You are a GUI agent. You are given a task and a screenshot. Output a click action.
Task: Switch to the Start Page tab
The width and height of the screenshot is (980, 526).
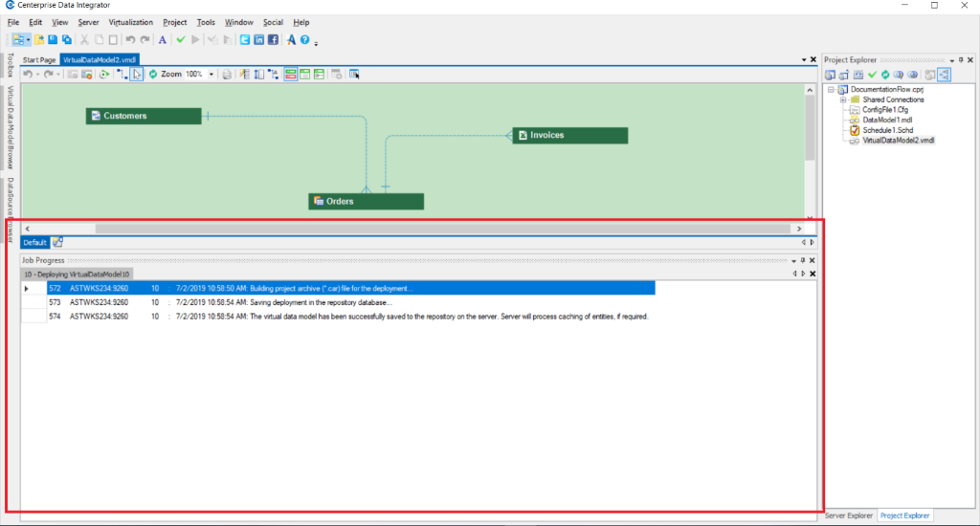coord(39,59)
